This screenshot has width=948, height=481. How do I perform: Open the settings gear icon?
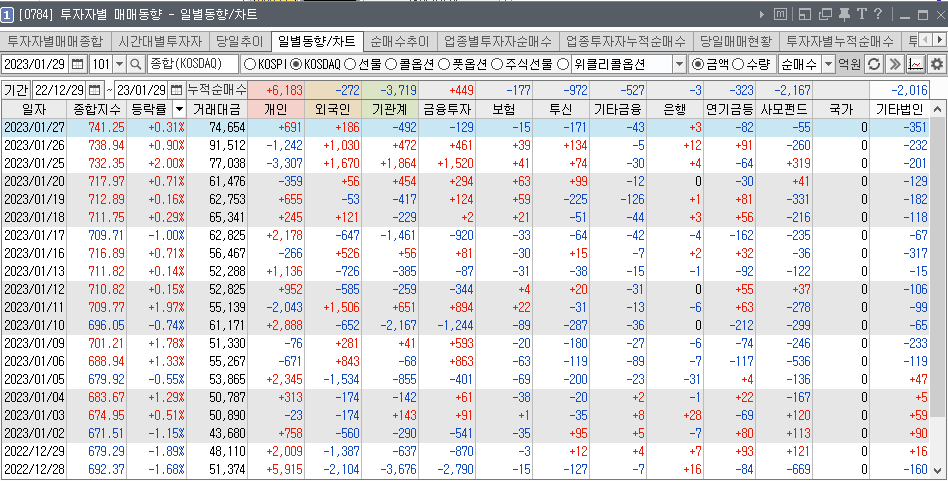[x=937, y=64]
